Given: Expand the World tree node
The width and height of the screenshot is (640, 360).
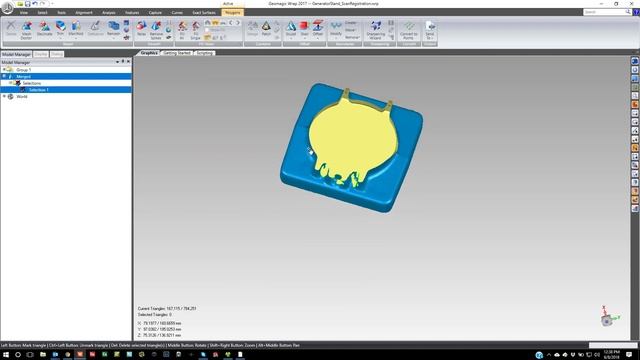Looking at the screenshot, I should pos(4,96).
